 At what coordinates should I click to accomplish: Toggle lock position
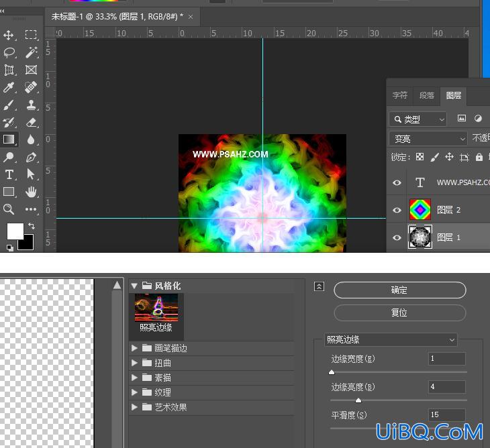click(449, 156)
